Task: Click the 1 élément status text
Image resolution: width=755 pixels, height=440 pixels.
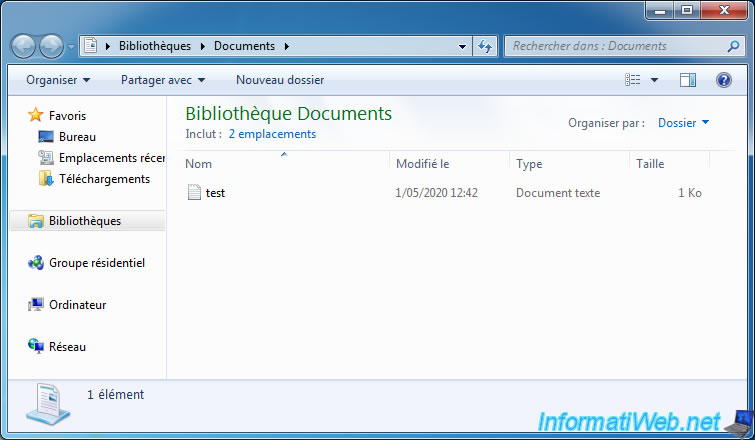Action: click(116, 395)
